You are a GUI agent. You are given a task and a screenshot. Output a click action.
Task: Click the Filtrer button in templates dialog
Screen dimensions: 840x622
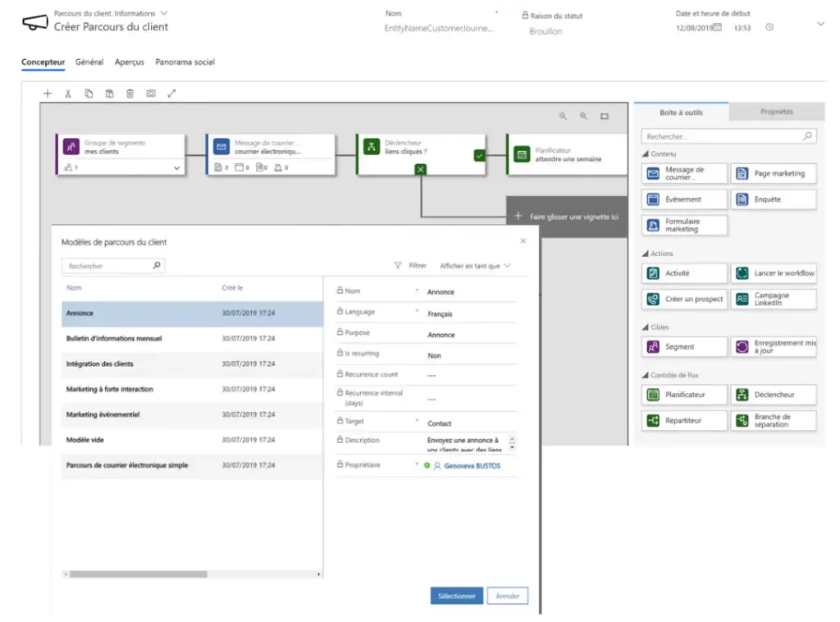pyautogui.click(x=411, y=266)
